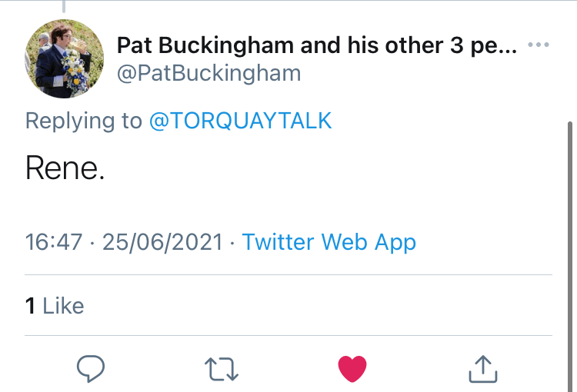The height and width of the screenshot is (392, 577).
Task: Open the share tweet icon
Action: [x=483, y=369]
